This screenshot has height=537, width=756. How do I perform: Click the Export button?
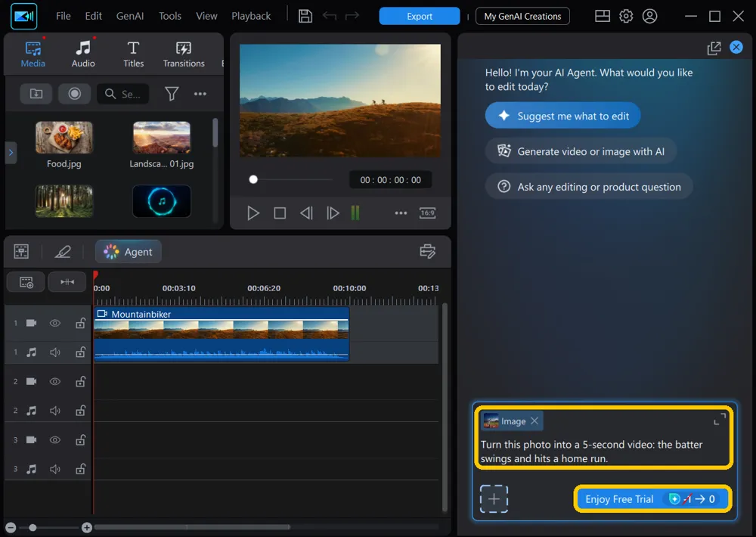(x=420, y=16)
